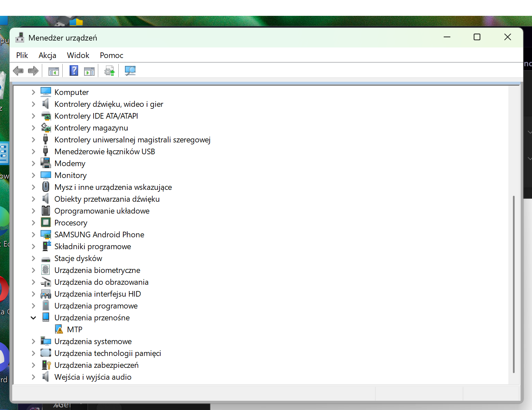532x410 pixels.
Task: Open Help using the blue question mark icon
Action: (x=73, y=71)
